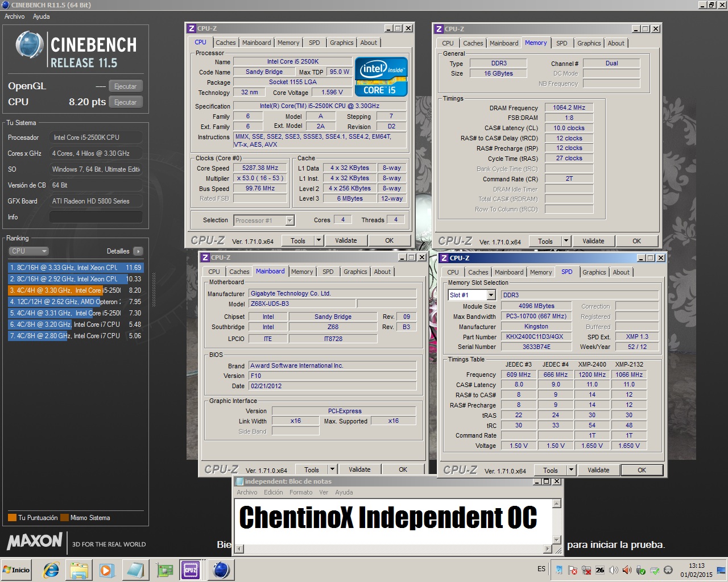
Task: Launch Internet Explorer from the taskbar
Action: click(x=51, y=570)
